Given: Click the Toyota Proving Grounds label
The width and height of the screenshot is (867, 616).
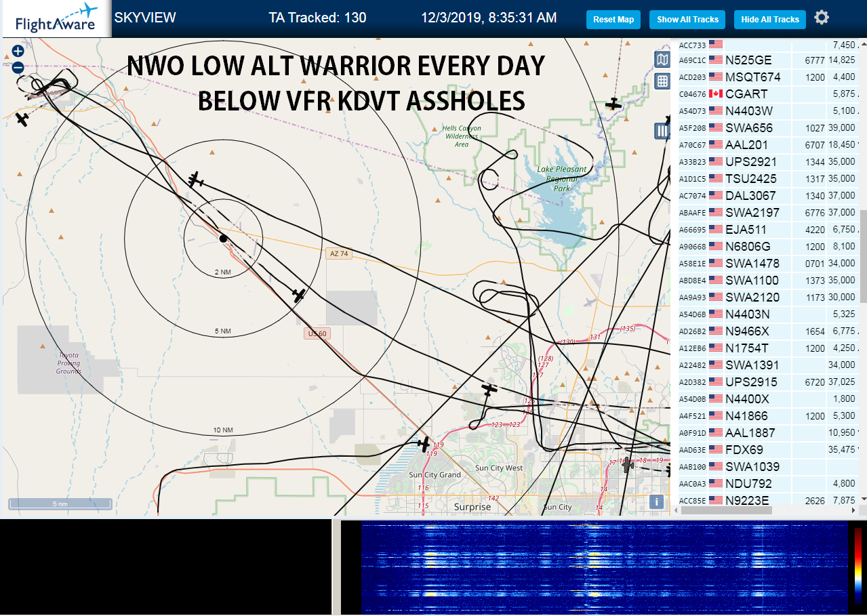Looking at the screenshot, I should click(68, 363).
